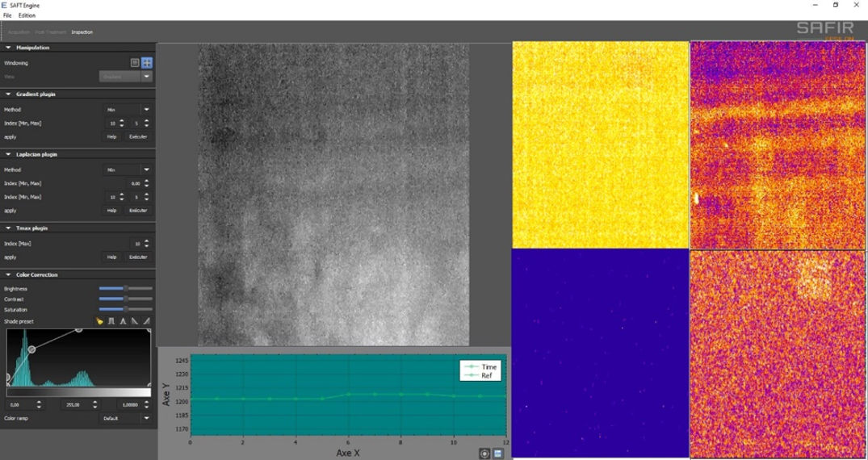The image size is (868, 460).
Task: Apply the ascending ramp shade preset
Action: (x=146, y=321)
